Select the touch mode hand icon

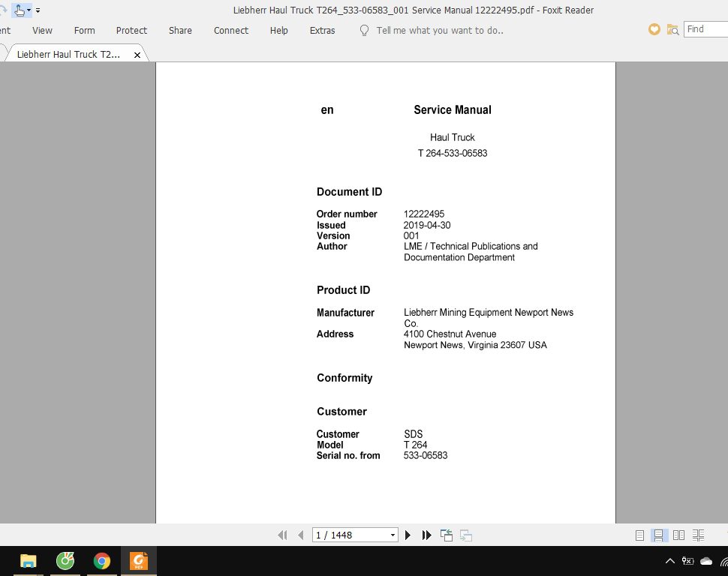pos(19,10)
